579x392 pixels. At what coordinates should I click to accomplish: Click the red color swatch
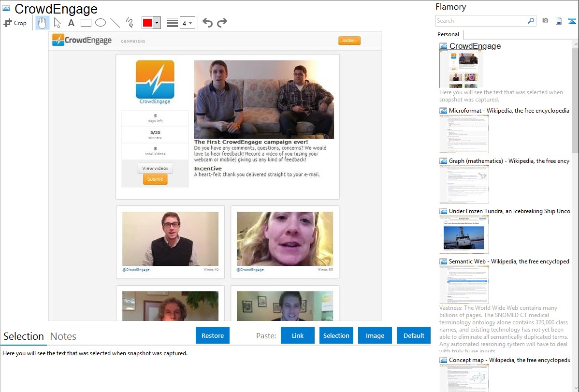click(147, 23)
